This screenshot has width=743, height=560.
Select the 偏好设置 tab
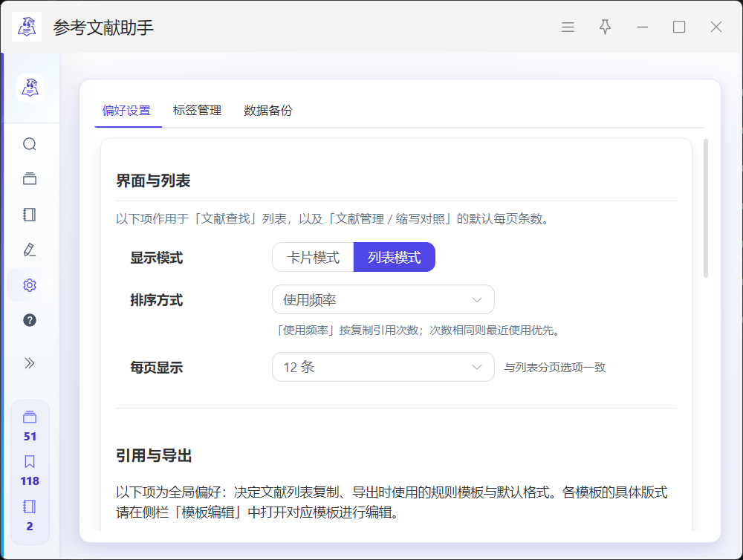[126, 111]
